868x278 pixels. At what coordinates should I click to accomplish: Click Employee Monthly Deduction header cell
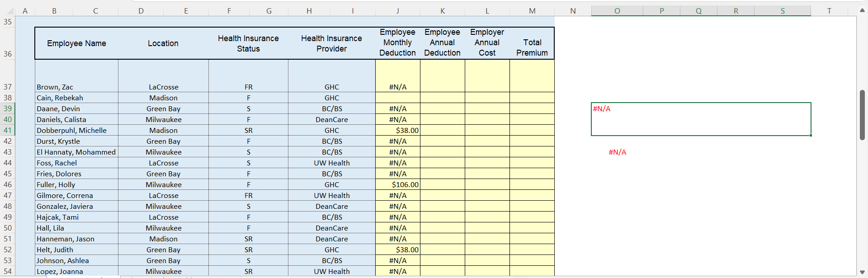click(397, 43)
